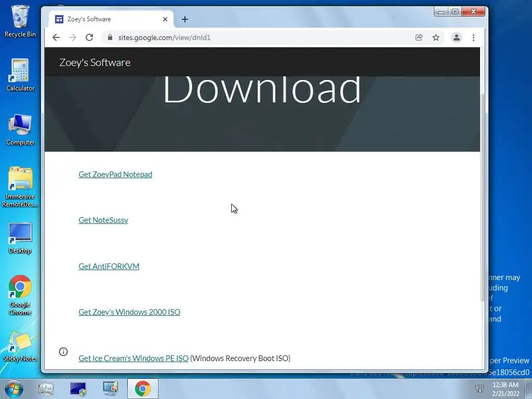Viewport: 532px width, 399px height.
Task: Click the Chrome forward arrow
Action: click(73, 37)
